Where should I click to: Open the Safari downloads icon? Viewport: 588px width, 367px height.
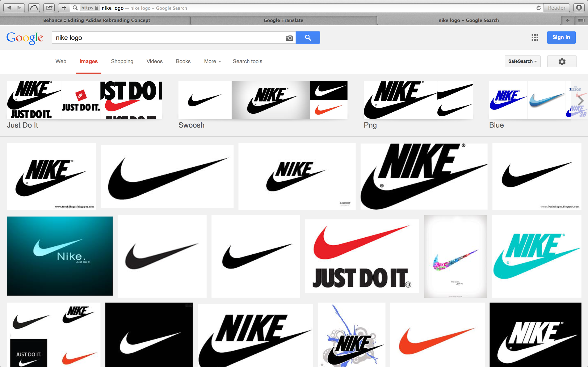[579, 8]
